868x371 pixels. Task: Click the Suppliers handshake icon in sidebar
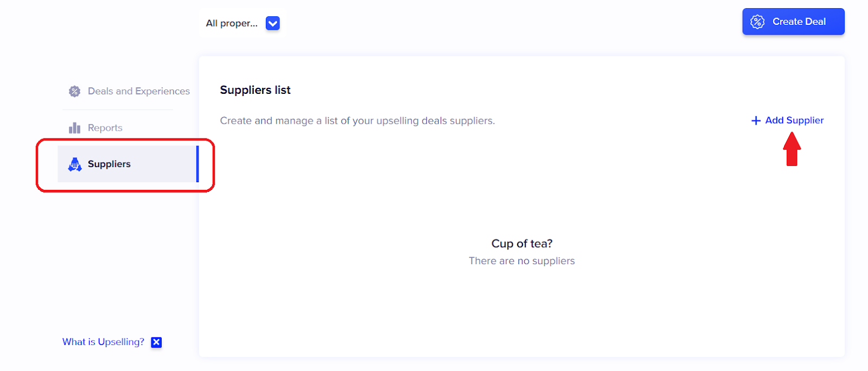click(74, 164)
